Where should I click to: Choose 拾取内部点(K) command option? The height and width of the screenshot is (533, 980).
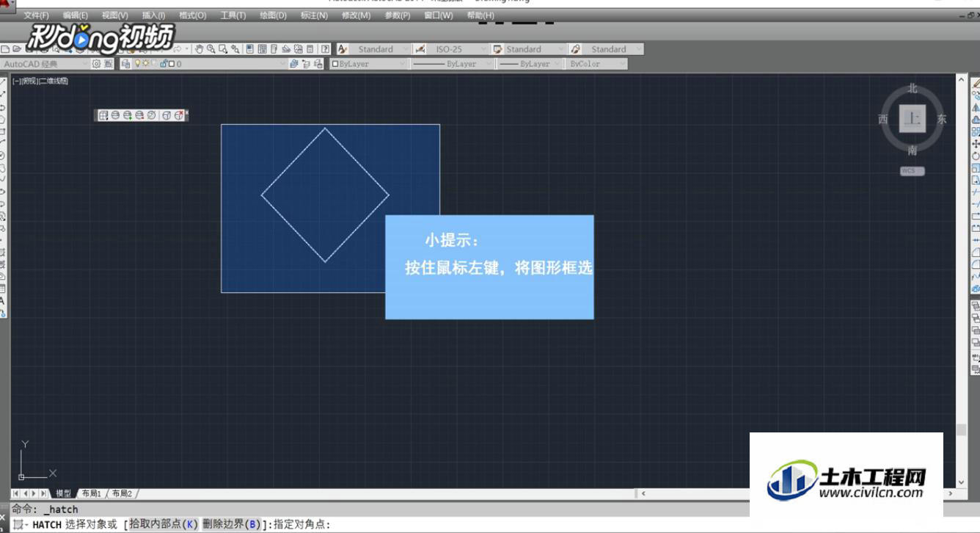(164, 524)
